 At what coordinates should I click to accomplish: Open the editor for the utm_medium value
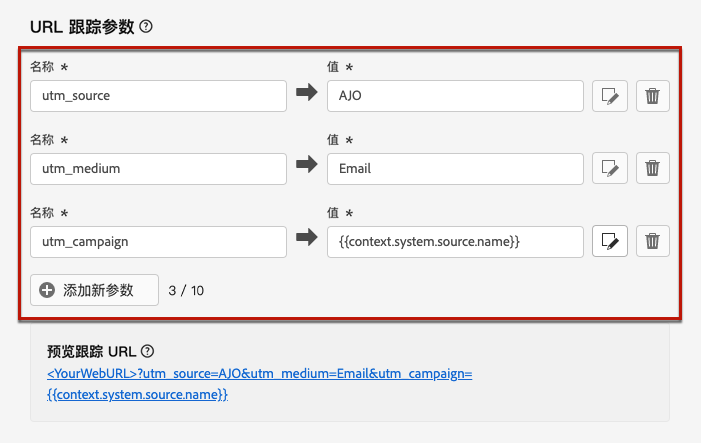click(x=610, y=168)
